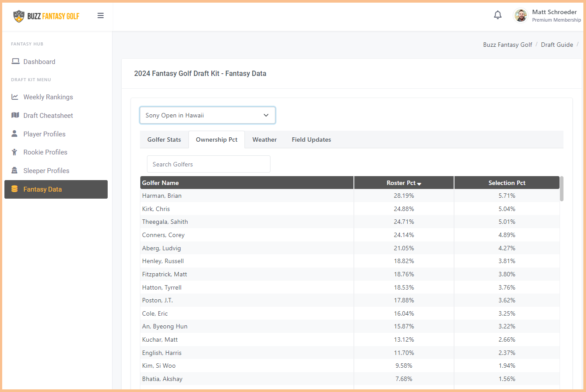Click Fitzpatrick, Matt golfer name
Viewport: 586px width, 392px height.
pos(165,274)
